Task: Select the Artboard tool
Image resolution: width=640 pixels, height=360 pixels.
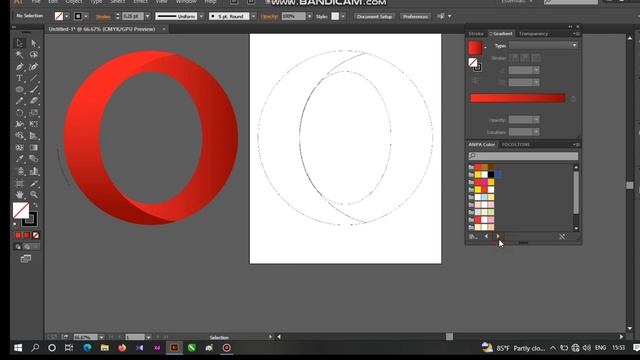Action: tap(19, 183)
